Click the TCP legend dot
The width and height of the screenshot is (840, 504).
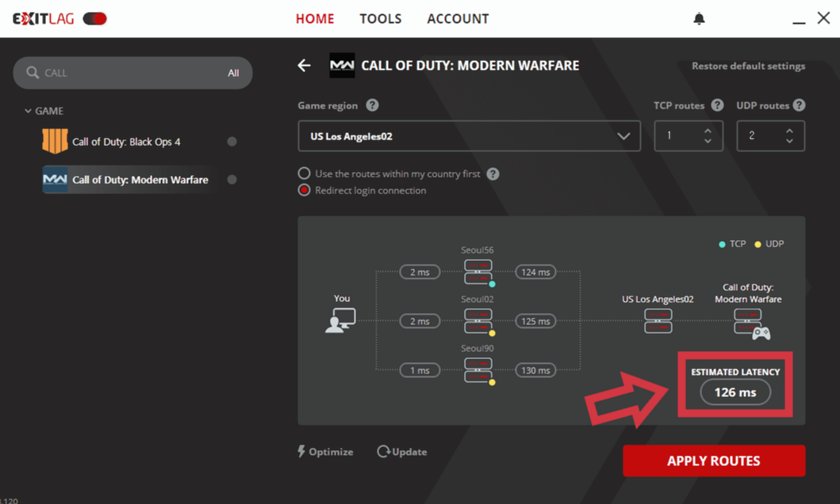point(722,244)
